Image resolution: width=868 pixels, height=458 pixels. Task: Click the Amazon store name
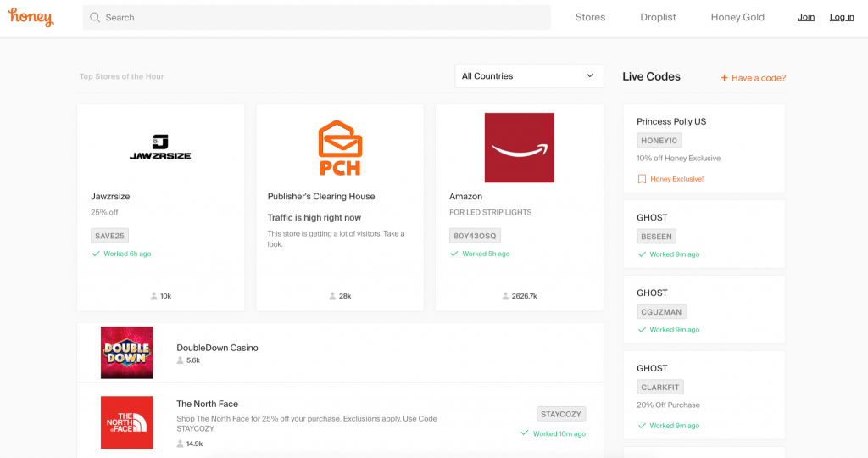[465, 196]
